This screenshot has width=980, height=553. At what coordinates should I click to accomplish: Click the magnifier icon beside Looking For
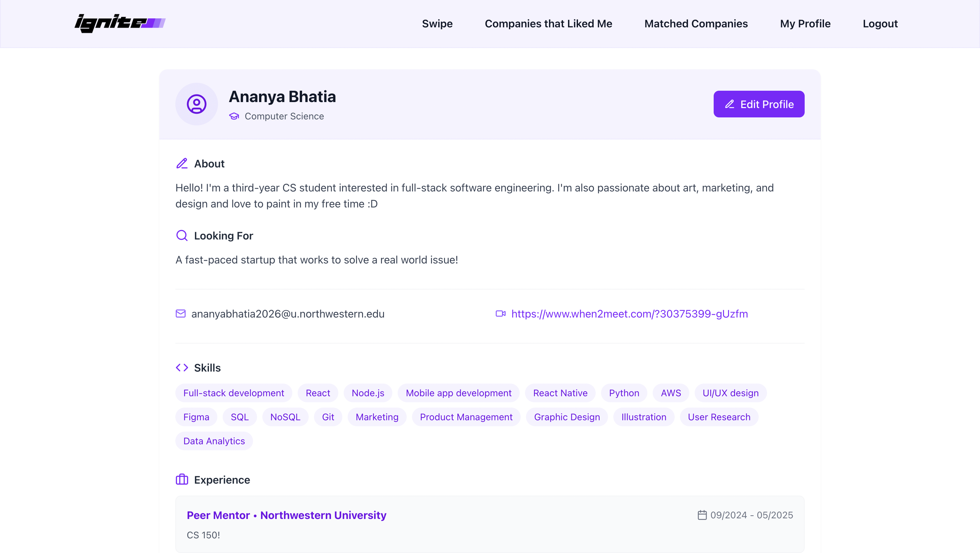coord(182,235)
